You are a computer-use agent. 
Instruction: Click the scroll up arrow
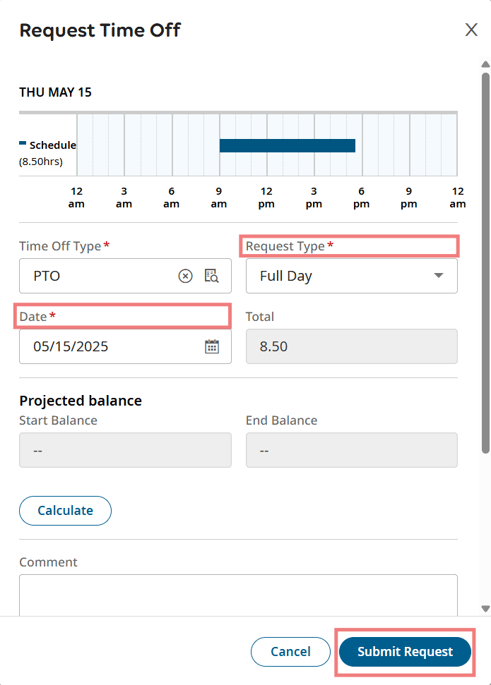485,64
